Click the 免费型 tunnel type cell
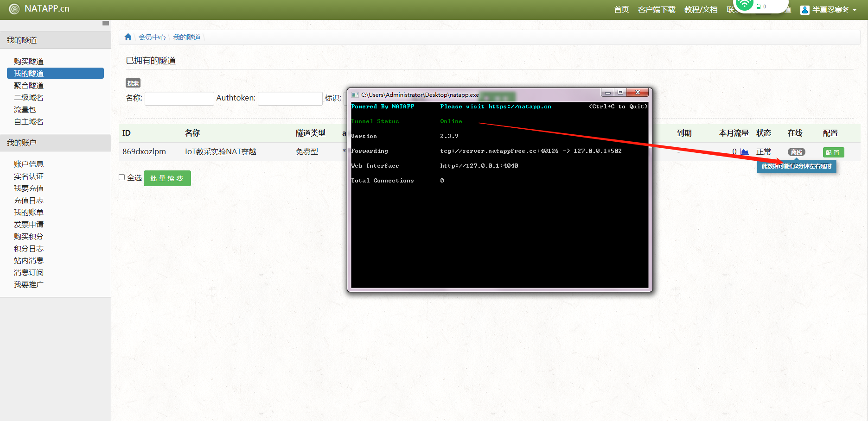The image size is (868, 421). click(x=307, y=152)
